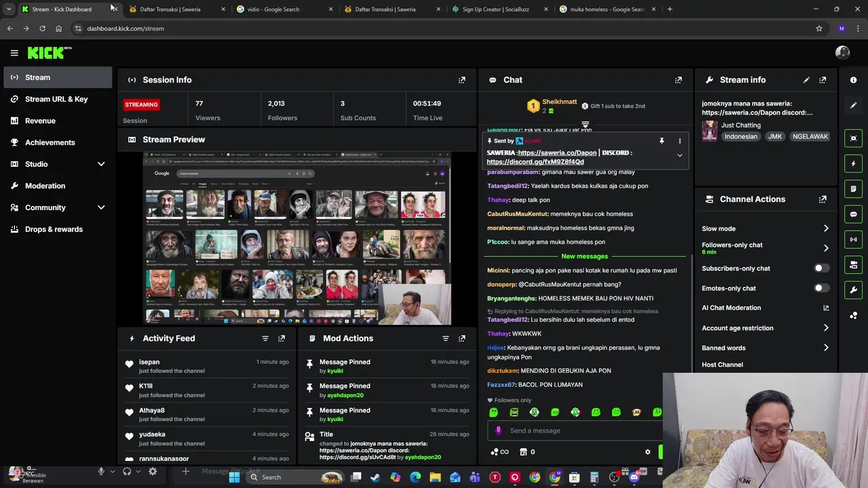868x488 pixels.
Task: Open the saweria.co/Dapon pinned link
Action: [x=557, y=153]
